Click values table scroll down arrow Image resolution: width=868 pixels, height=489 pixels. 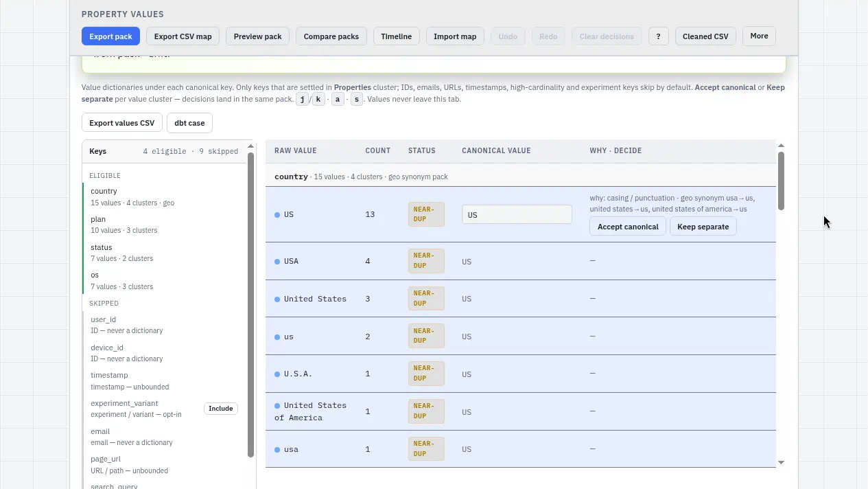pyautogui.click(x=781, y=463)
